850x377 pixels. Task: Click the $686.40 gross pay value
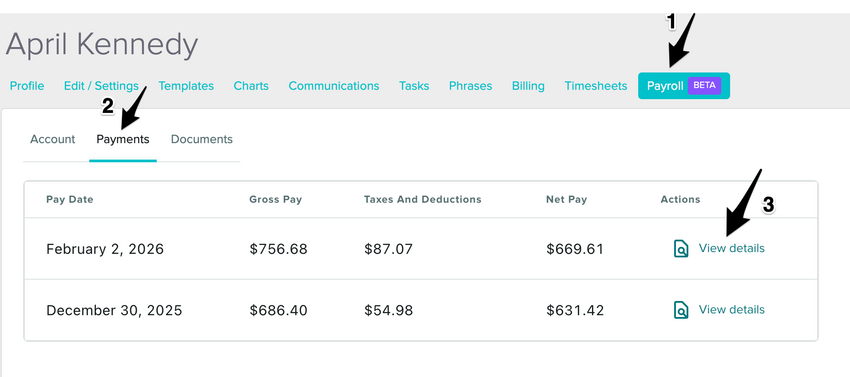(x=279, y=310)
